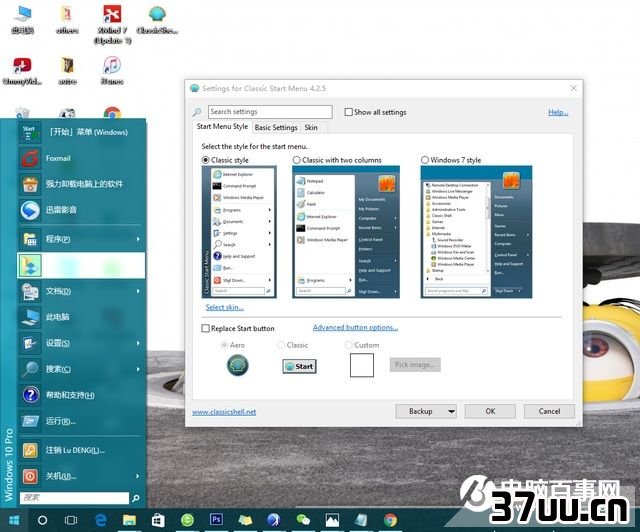Open 此电脑 in the start menu
Image resolution: width=640 pixels, height=532 pixels.
click(x=81, y=317)
